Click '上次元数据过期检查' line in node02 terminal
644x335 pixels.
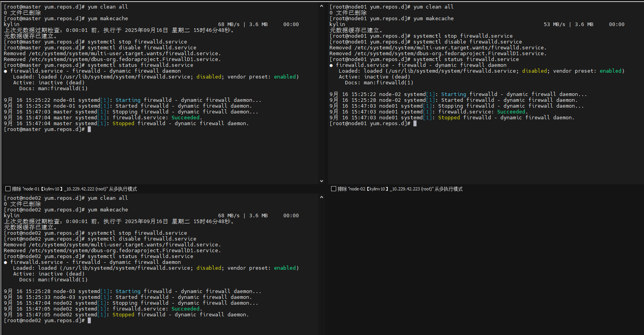tap(119, 222)
